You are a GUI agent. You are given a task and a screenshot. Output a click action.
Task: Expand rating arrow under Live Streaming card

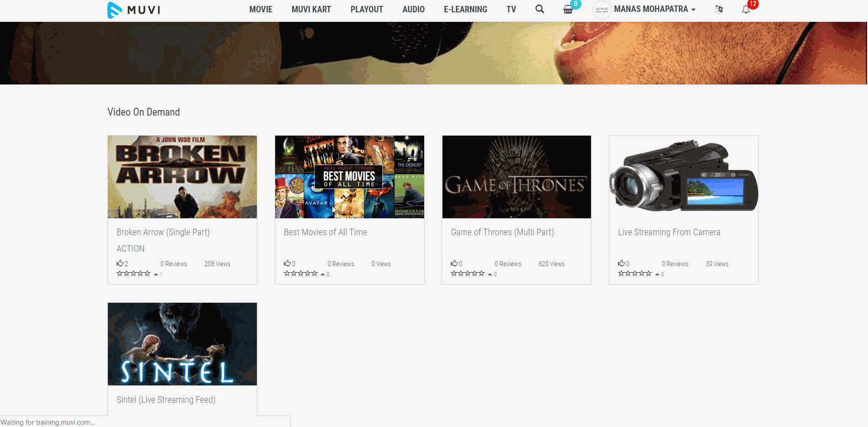[x=657, y=274]
